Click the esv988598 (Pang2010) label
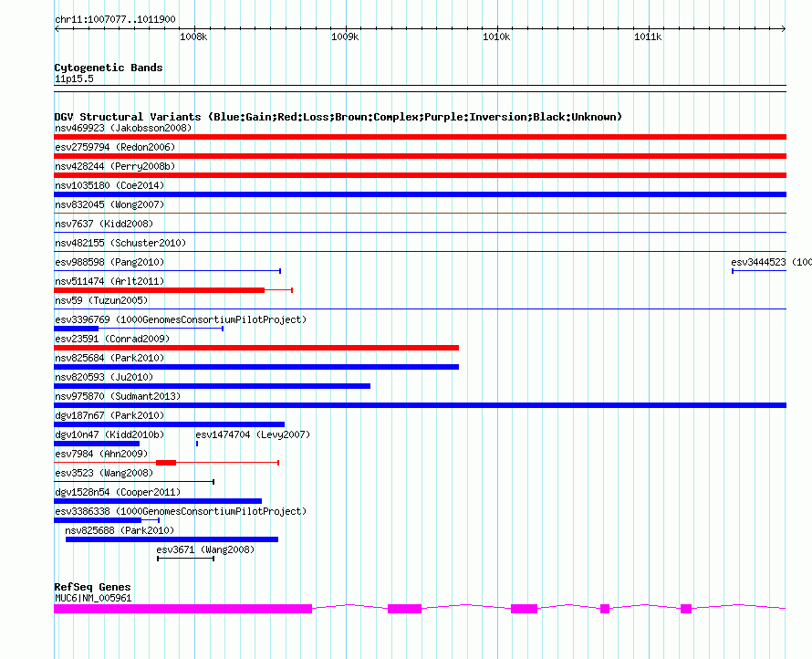The image size is (812, 659). (109, 262)
